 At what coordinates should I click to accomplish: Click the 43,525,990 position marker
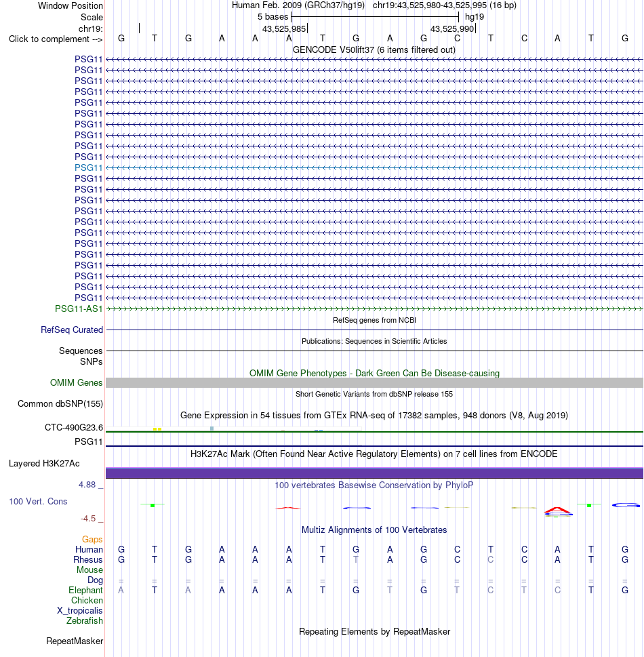click(x=453, y=28)
